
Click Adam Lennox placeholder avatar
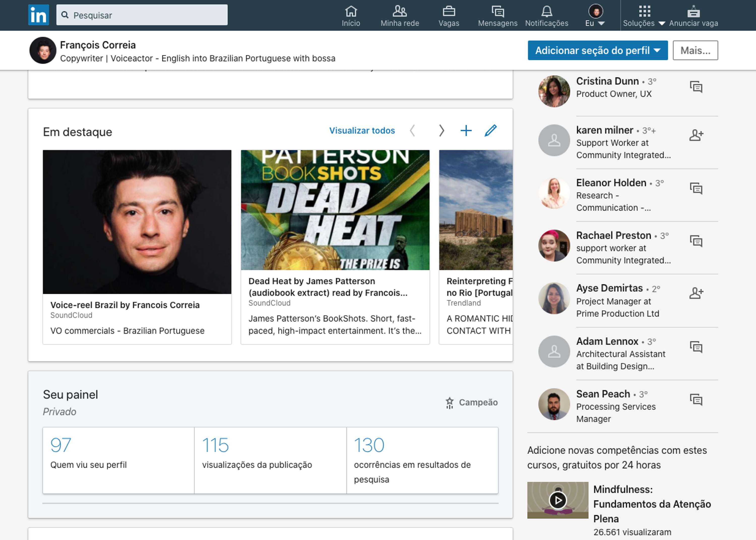click(554, 351)
